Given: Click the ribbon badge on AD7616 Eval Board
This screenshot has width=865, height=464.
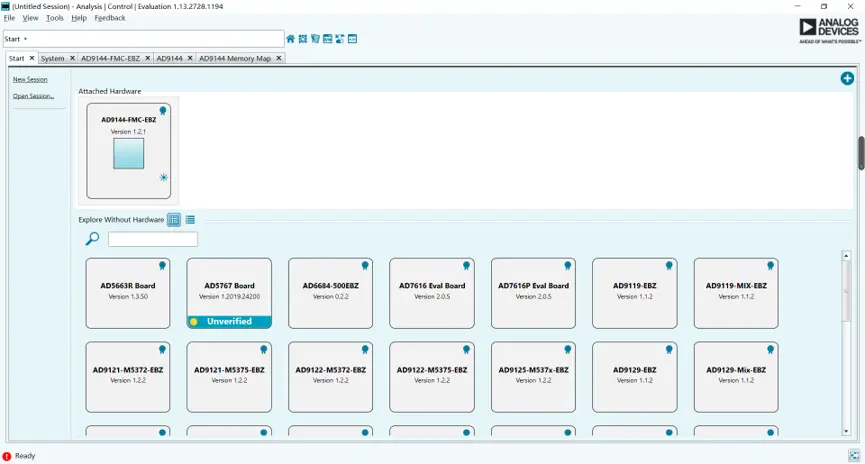Looking at the screenshot, I should pyautogui.click(x=466, y=266).
